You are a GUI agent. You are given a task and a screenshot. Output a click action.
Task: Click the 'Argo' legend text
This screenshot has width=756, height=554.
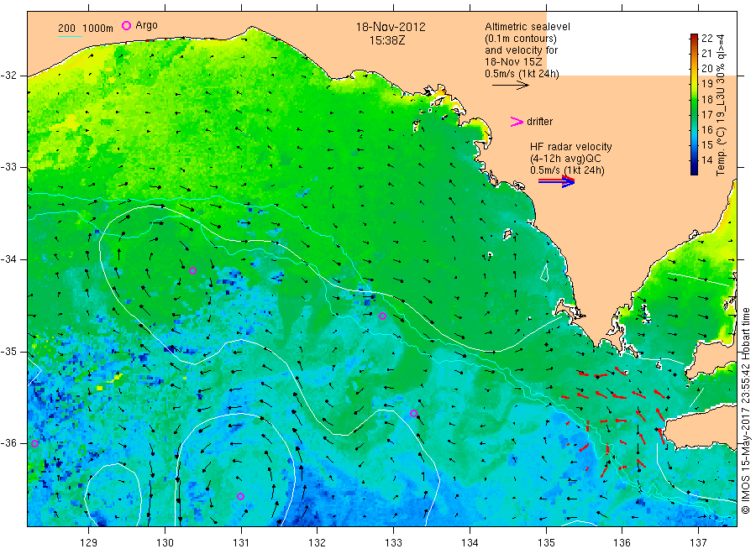click(146, 25)
